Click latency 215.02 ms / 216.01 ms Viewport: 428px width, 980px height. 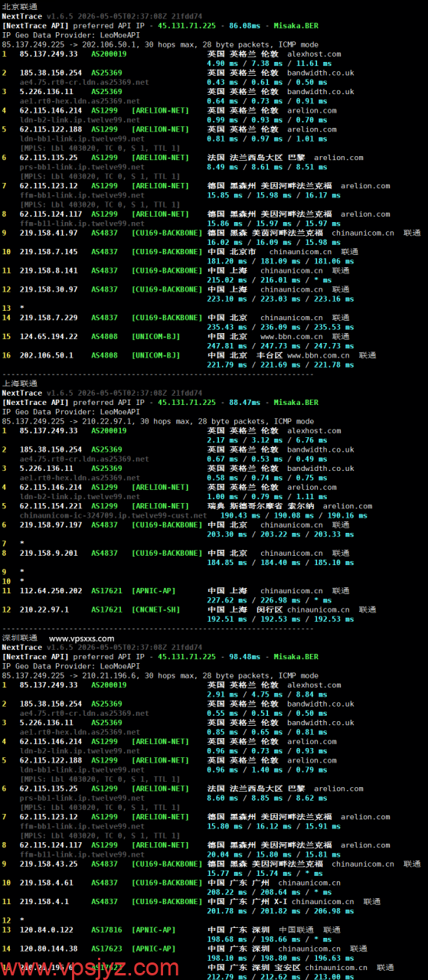pyautogui.click(x=254, y=280)
